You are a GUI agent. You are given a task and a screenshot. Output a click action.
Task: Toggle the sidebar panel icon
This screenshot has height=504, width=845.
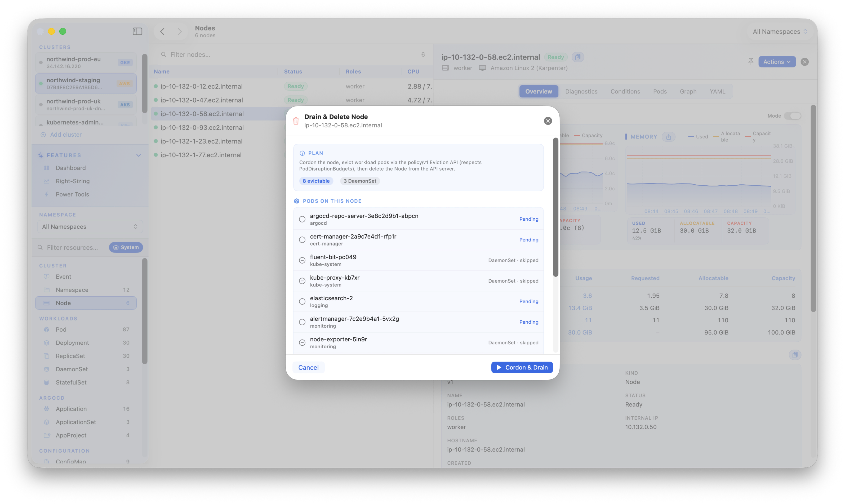pos(137,31)
